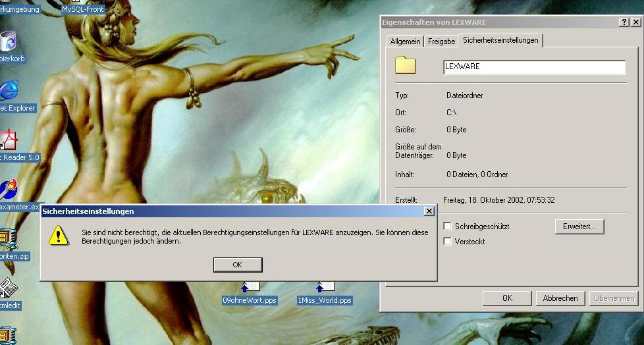
Task: Click the 'Sie sind nicht berechtigt' warning message text
Action: pos(255,237)
